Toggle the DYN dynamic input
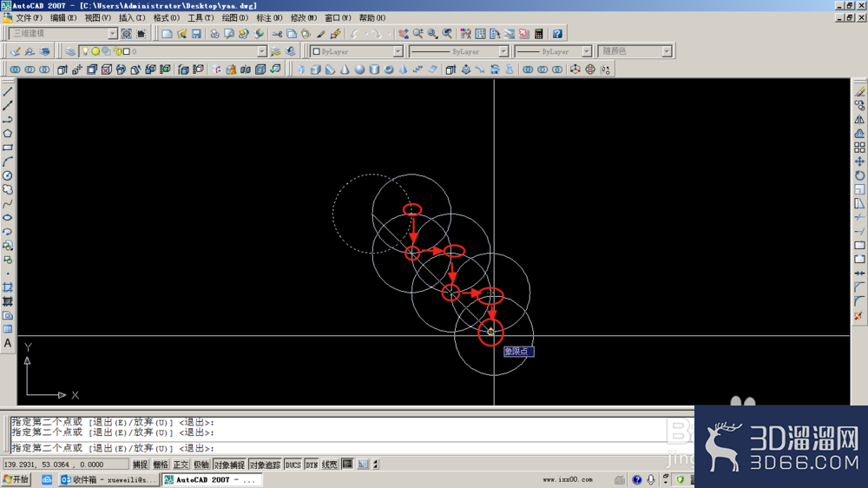868x488 pixels. [312, 465]
